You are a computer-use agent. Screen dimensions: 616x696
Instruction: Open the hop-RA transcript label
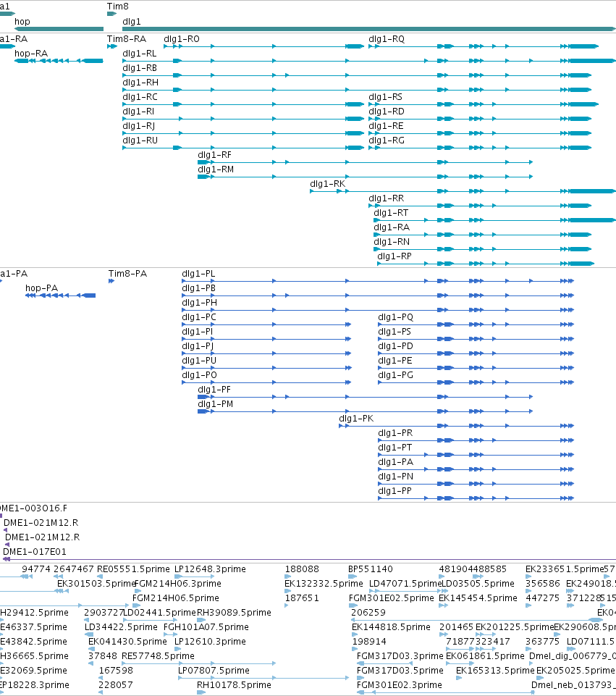coord(31,54)
